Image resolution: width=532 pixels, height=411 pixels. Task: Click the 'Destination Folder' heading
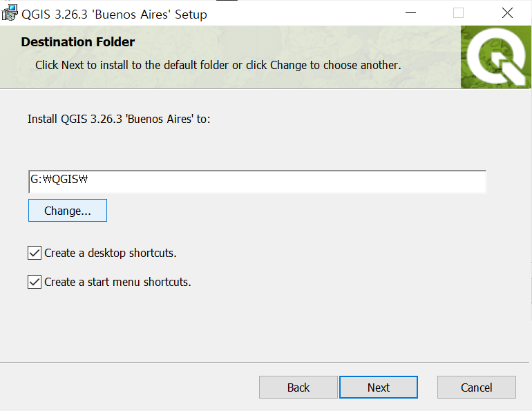[x=77, y=41]
